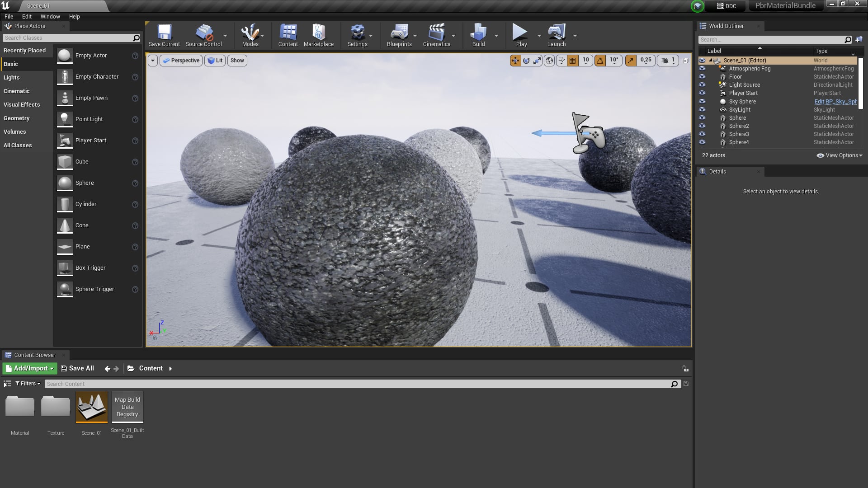Select the Scene_01 map thumbnail
Image resolution: width=868 pixels, height=488 pixels.
(92, 408)
